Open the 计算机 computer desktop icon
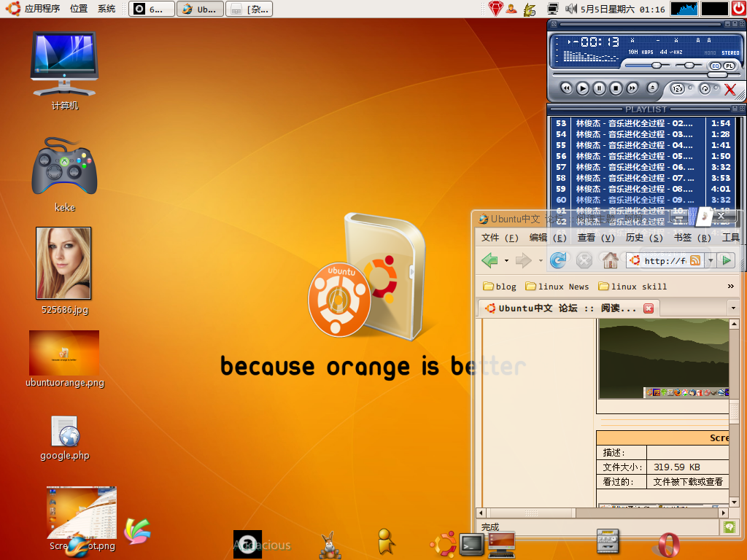 click(x=64, y=71)
